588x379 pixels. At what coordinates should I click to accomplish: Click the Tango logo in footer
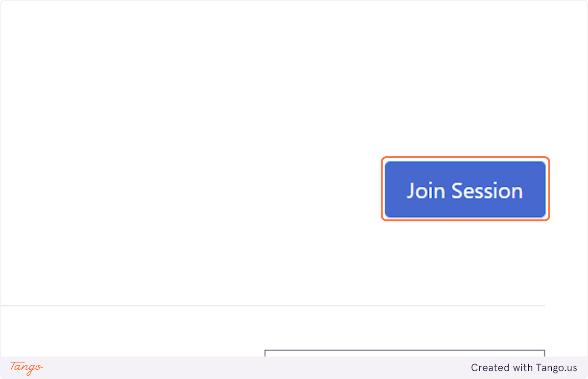pyautogui.click(x=26, y=367)
